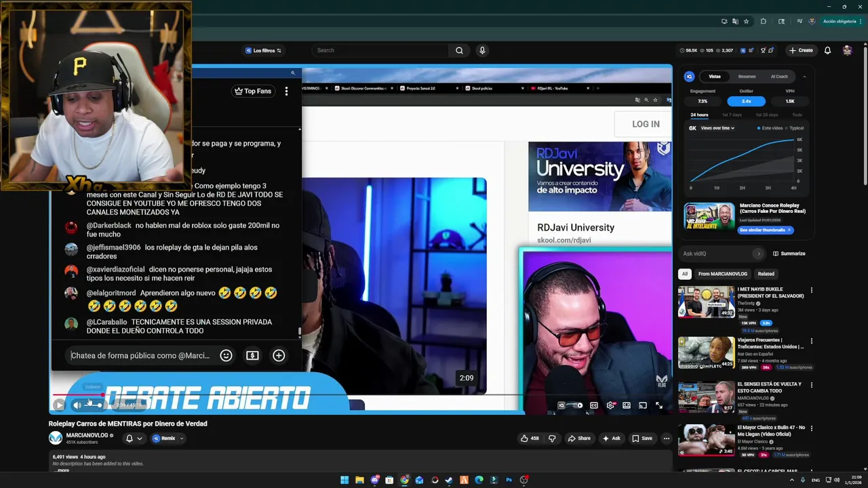
Task: Adjust the video volume slider
Action: click(94, 405)
